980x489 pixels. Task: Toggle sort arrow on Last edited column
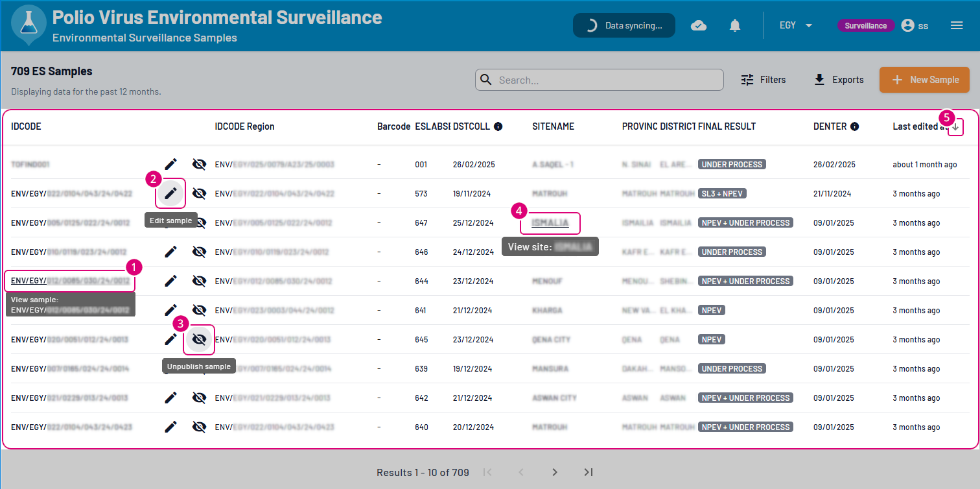[x=955, y=127]
